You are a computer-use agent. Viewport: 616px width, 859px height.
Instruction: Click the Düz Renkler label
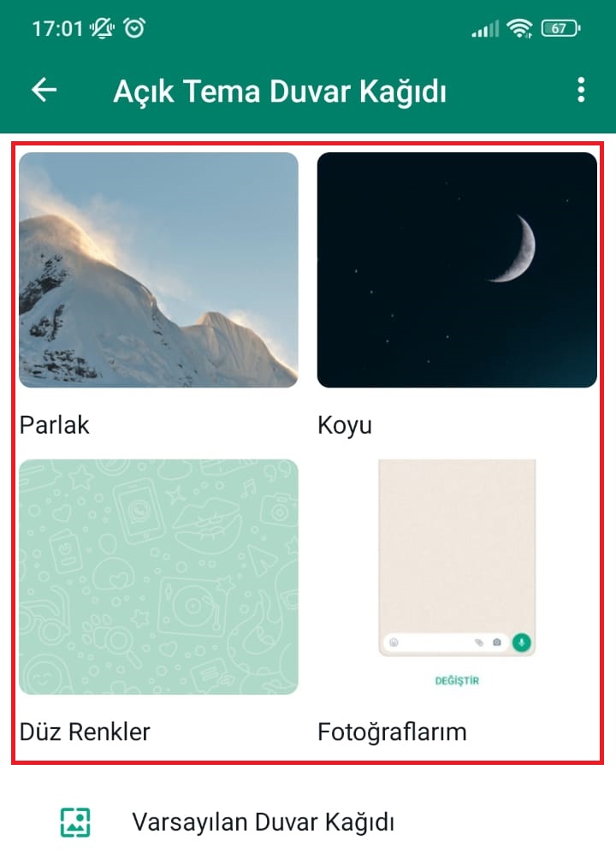point(85,732)
